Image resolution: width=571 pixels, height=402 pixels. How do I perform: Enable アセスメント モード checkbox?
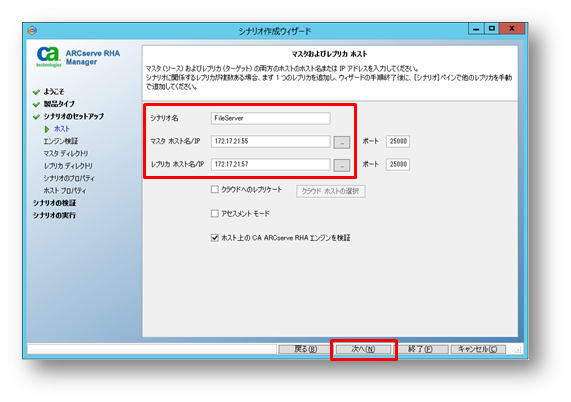coord(214,213)
